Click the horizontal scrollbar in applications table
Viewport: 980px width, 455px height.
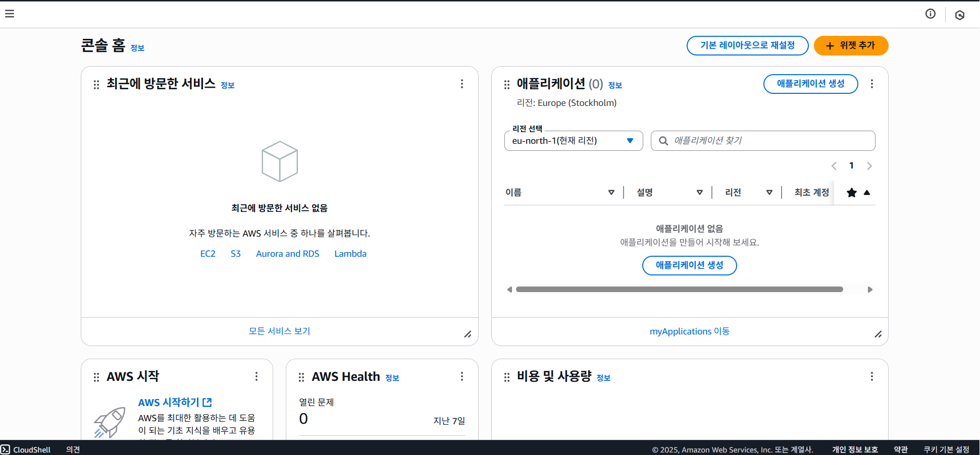[x=679, y=289]
